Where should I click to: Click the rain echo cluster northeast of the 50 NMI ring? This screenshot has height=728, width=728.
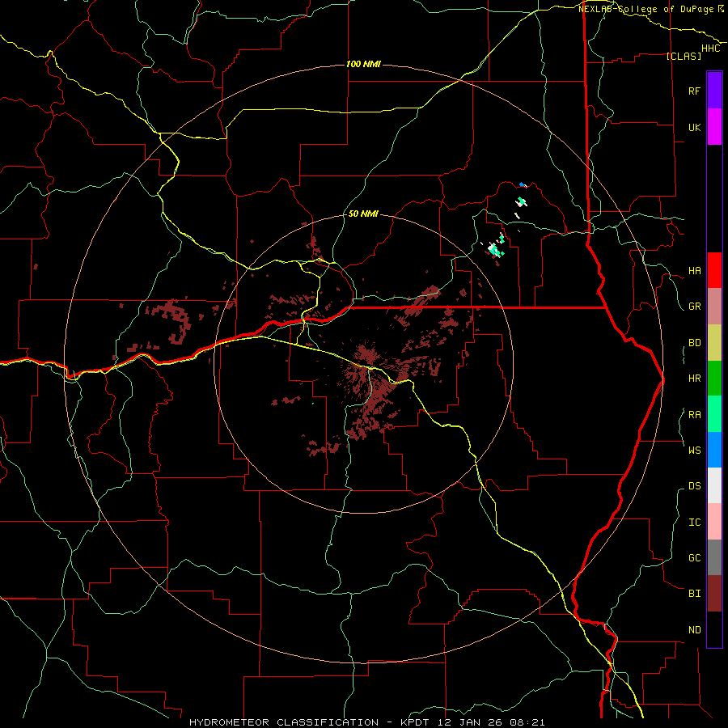(x=496, y=247)
